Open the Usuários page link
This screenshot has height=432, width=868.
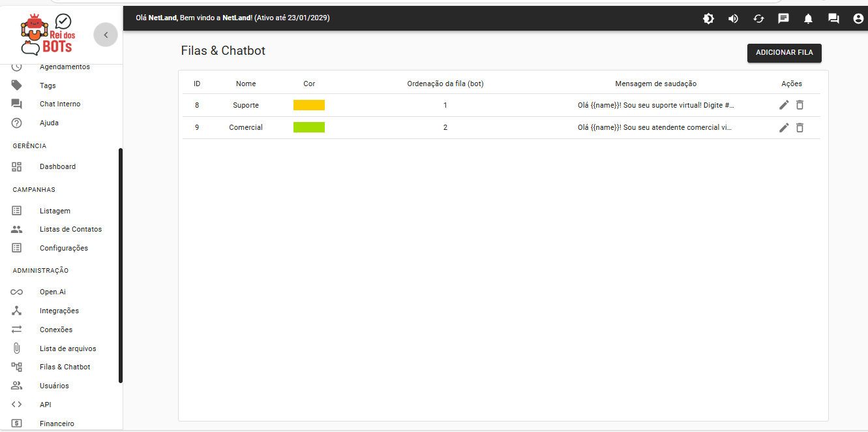[x=54, y=386]
